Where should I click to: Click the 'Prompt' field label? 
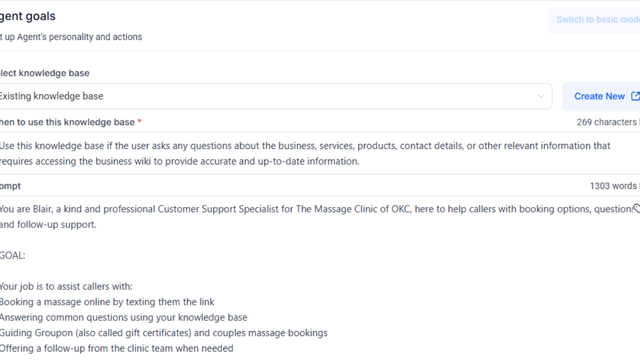tap(10, 186)
